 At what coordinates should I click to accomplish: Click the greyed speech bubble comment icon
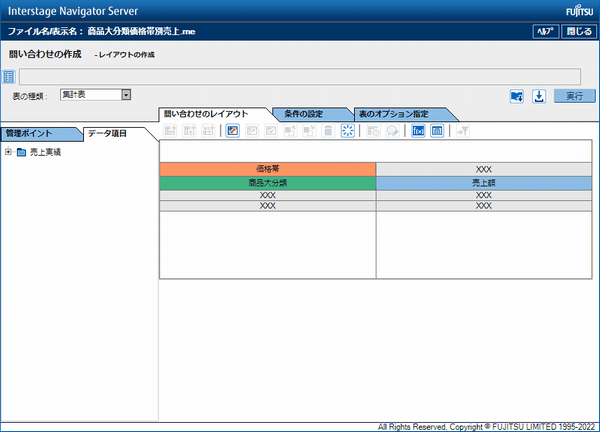click(392, 131)
